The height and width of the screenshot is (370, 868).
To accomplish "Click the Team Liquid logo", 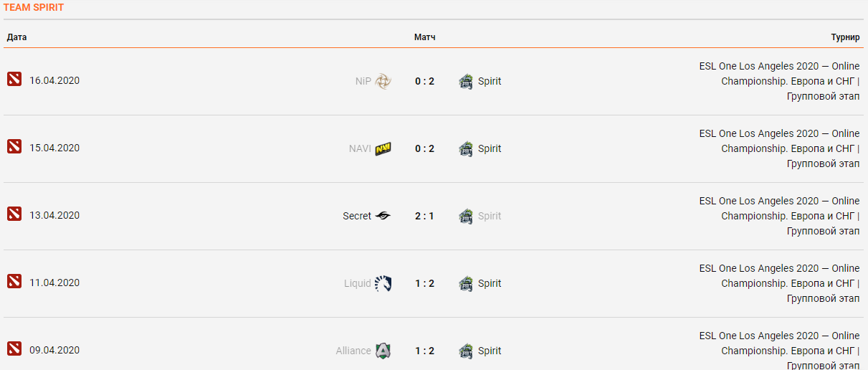I will (383, 283).
